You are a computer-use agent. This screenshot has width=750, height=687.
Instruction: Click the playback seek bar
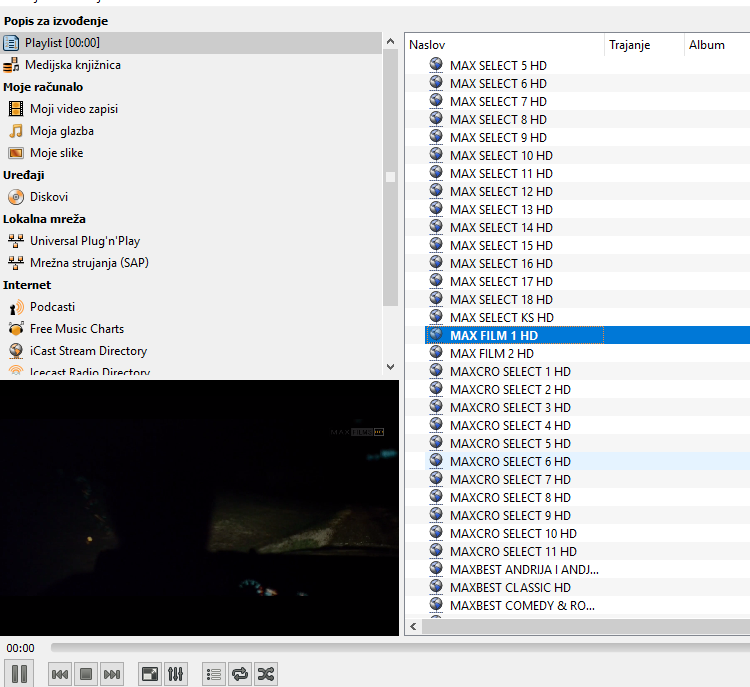(x=400, y=648)
